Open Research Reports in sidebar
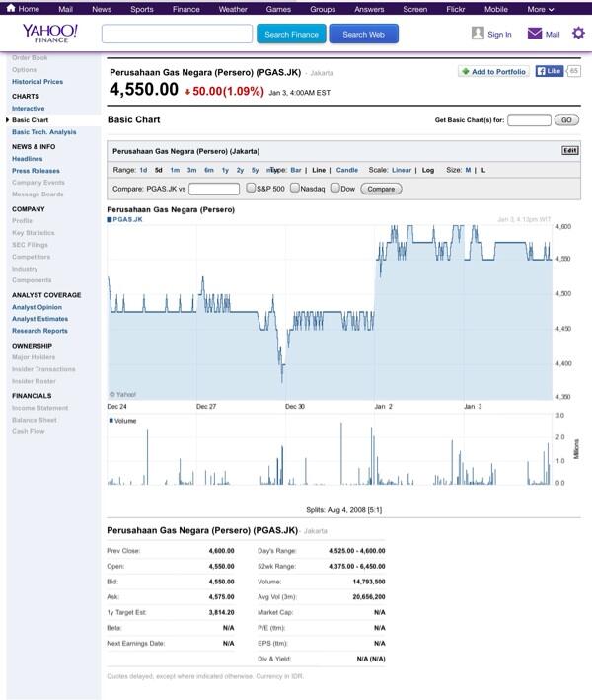The height and width of the screenshot is (700, 592). pyautogui.click(x=39, y=331)
